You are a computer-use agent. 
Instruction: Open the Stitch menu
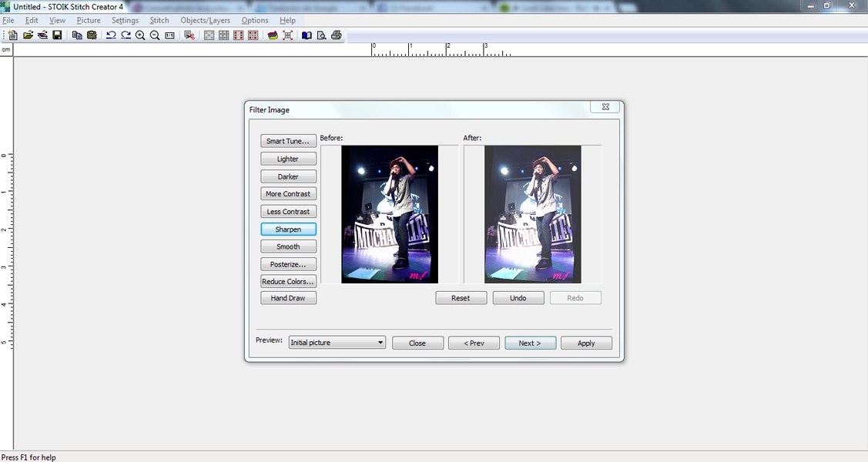coord(159,20)
